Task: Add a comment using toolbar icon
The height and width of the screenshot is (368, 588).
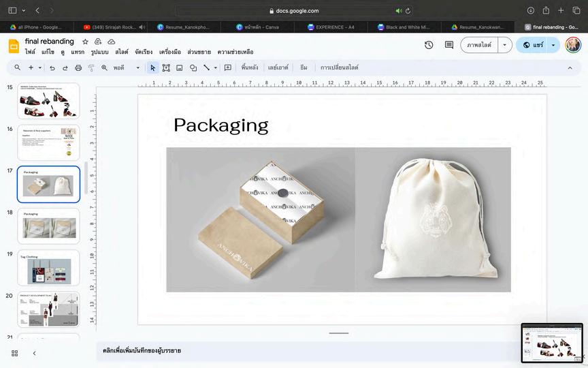Action: (227, 67)
